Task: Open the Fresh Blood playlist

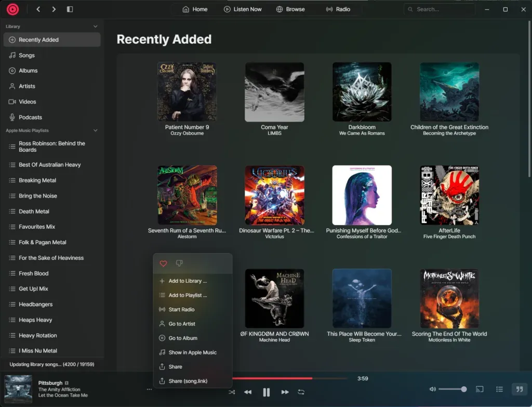Action: (x=52, y=273)
